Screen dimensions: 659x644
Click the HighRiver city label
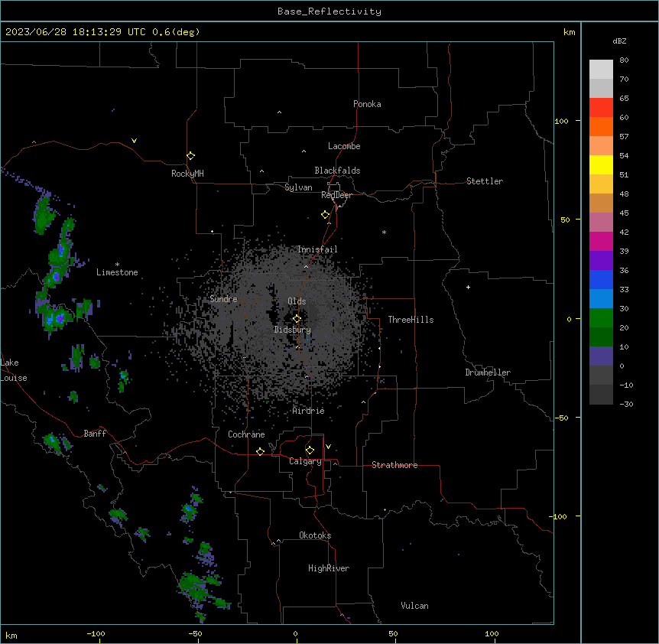point(329,568)
